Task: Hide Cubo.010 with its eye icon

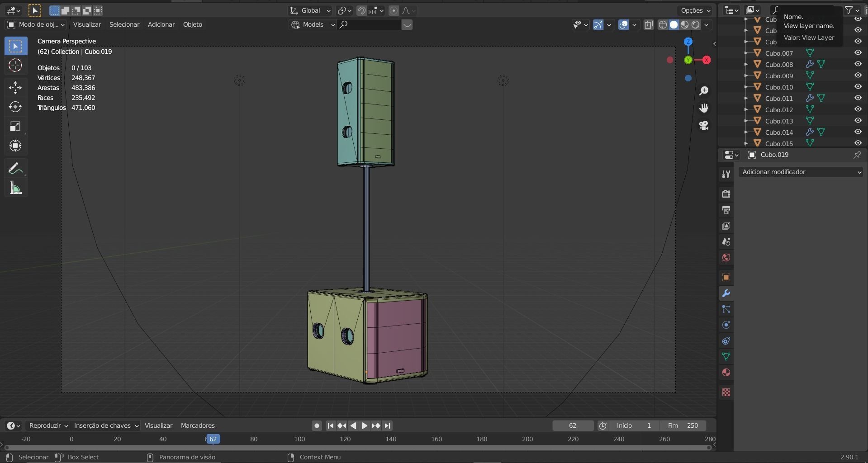Action: (x=858, y=87)
